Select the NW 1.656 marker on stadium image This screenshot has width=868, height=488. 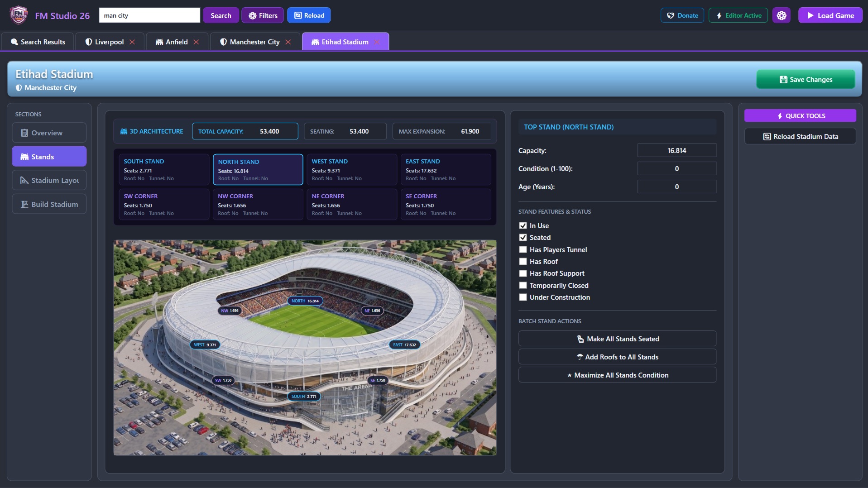tap(230, 311)
